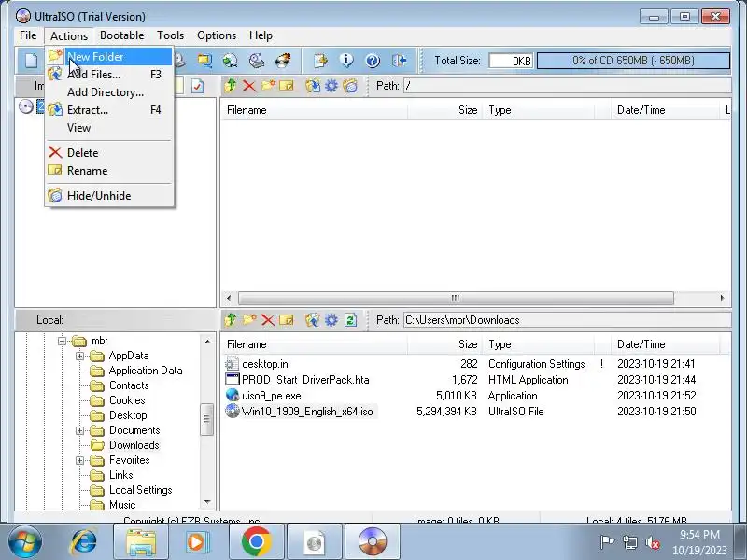
Task: Click the extract icon in image pane toolbar
Action: tap(313, 86)
